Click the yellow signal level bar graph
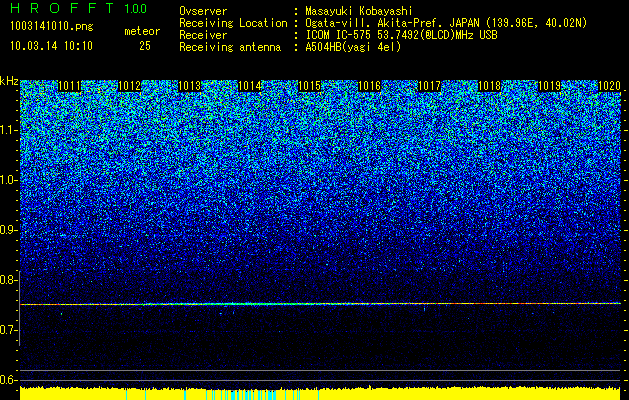The image size is (629, 400). (x=321, y=394)
